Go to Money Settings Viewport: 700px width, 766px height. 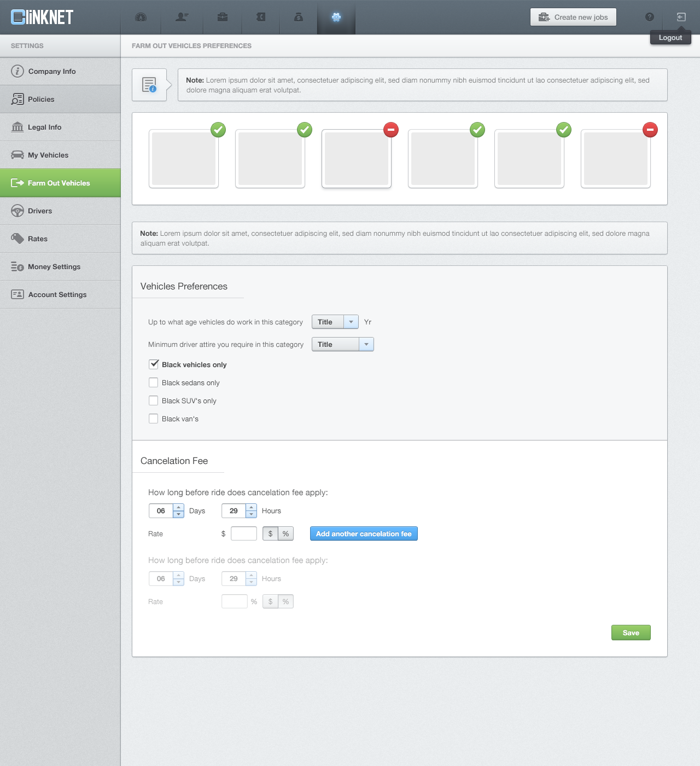[60, 266]
